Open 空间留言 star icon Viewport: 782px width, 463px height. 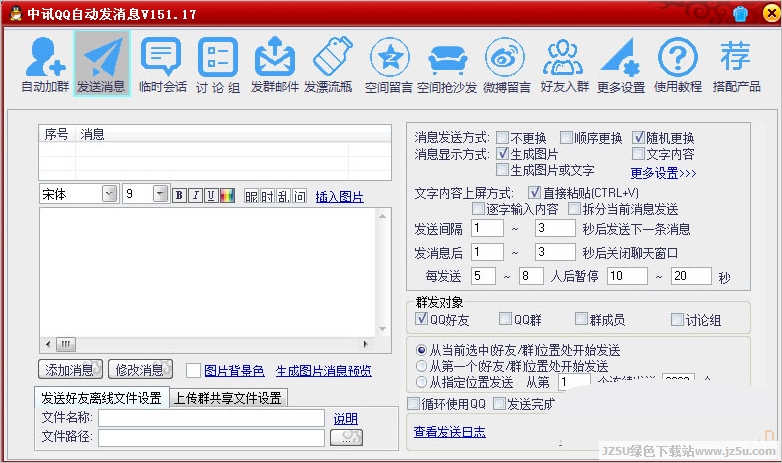click(x=389, y=64)
